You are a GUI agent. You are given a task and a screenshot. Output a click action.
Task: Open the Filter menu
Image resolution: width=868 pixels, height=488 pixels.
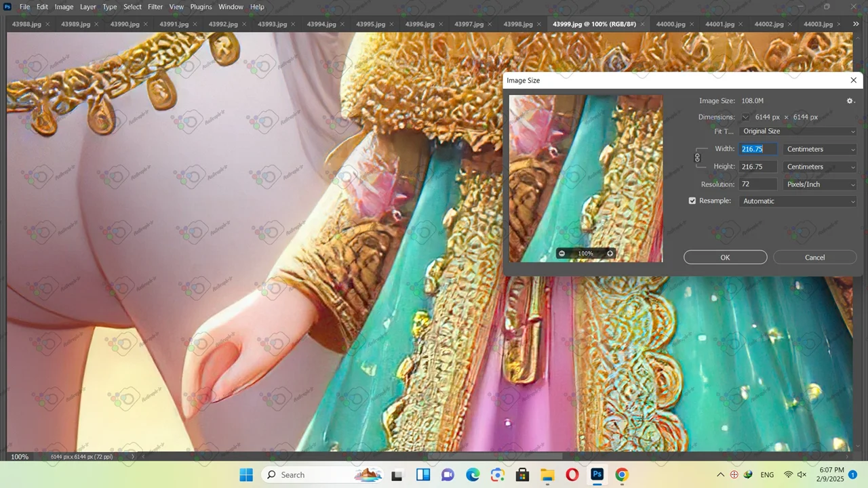click(x=155, y=7)
